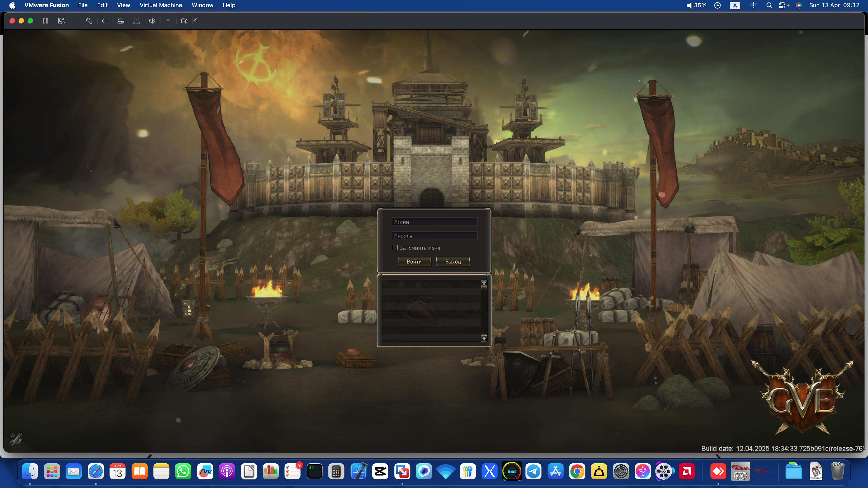Viewport: 868px width, 488px height.
Task: Click the news panel scroll up arrow
Action: (484, 283)
